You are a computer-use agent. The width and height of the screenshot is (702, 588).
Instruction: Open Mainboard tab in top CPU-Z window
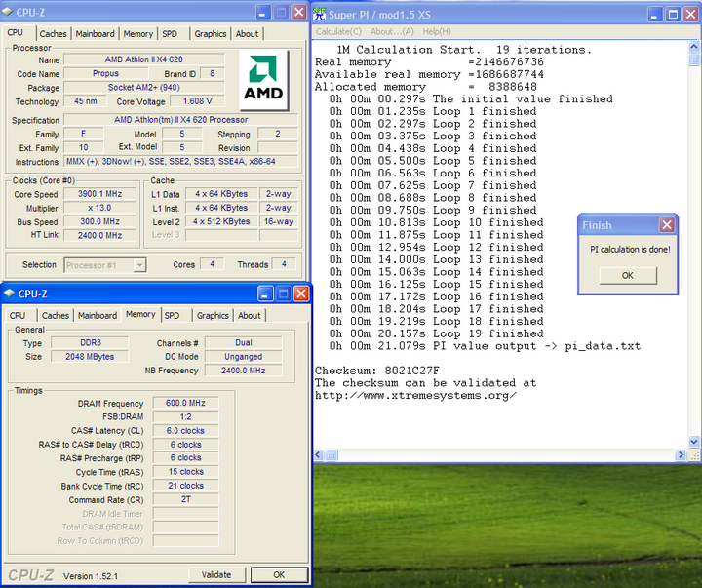click(x=95, y=33)
